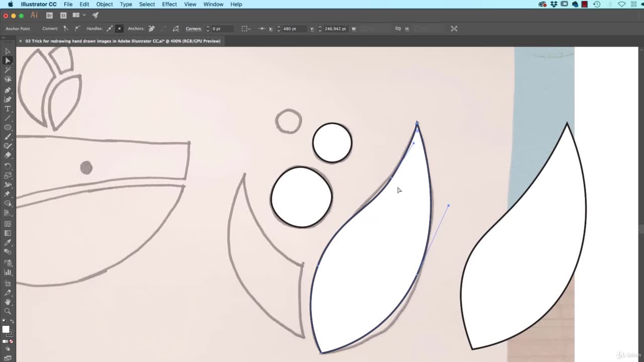Select the Paintbrush tool
This screenshot has height=362, width=644.
pyautogui.click(x=8, y=136)
